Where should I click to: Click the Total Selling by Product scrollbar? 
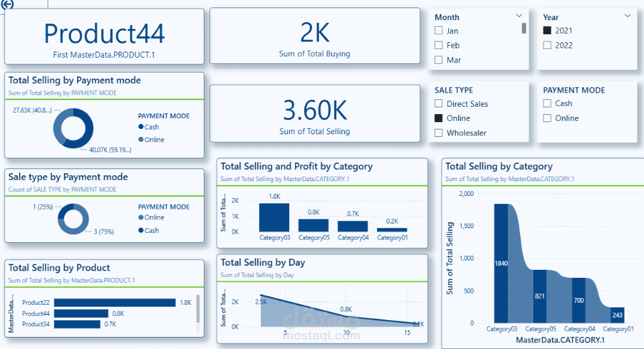[198, 309]
